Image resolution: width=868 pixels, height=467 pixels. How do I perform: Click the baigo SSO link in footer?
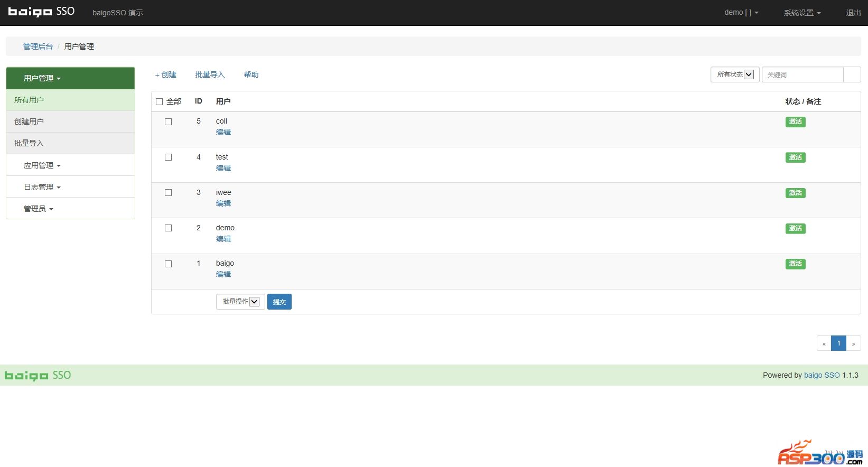tap(822, 375)
